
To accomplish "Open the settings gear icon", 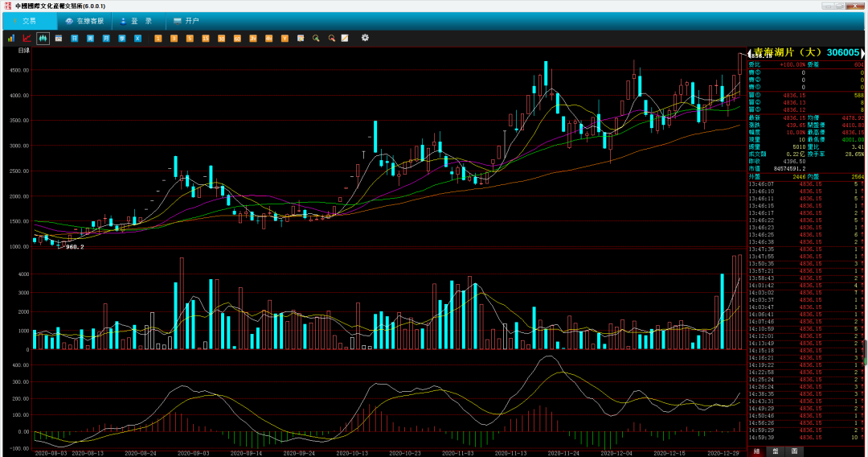I will coord(365,38).
